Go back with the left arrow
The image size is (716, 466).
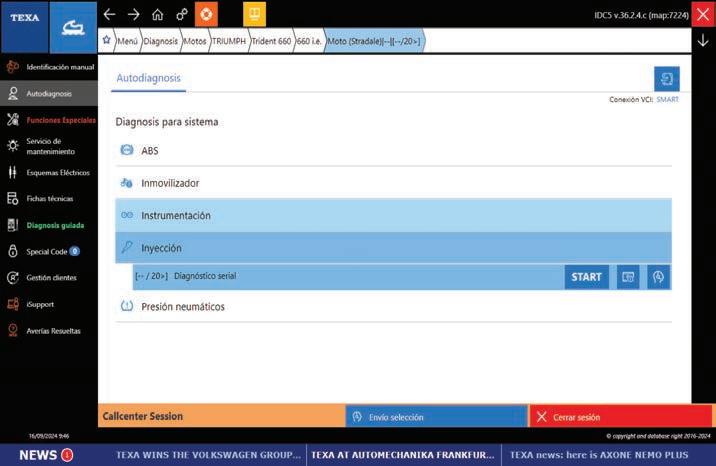point(109,15)
